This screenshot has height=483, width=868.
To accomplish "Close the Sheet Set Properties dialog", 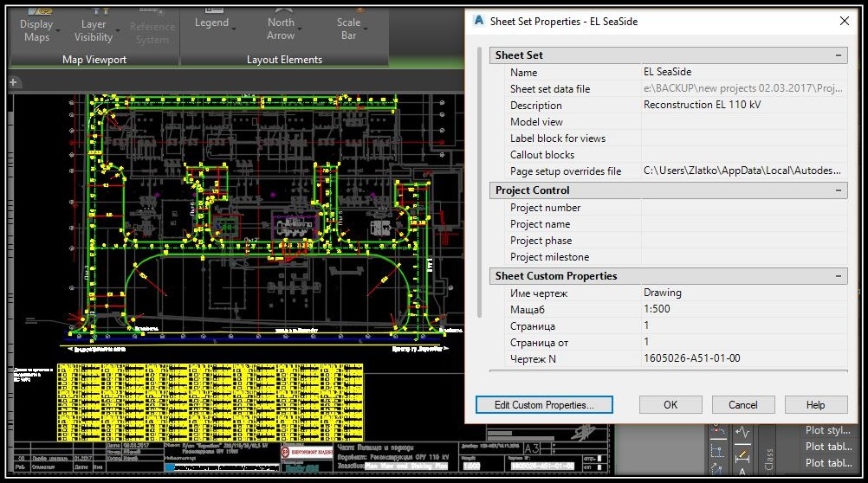I will point(845,21).
